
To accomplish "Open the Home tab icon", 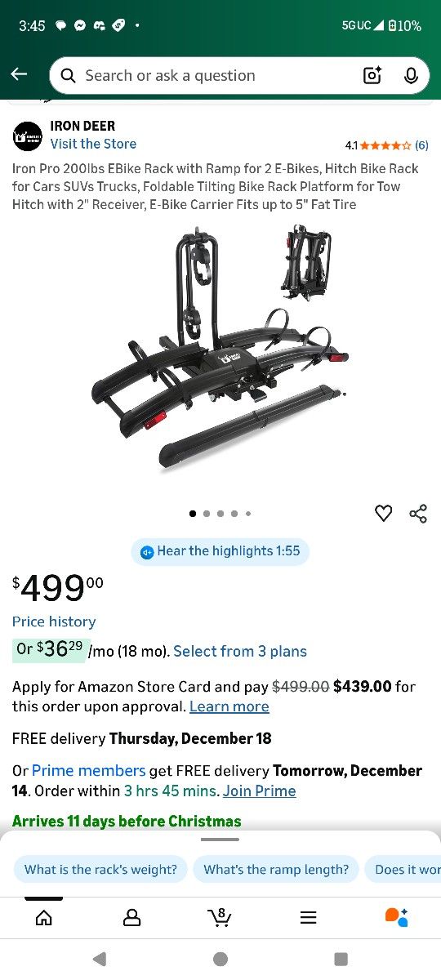I will pos(44,917).
